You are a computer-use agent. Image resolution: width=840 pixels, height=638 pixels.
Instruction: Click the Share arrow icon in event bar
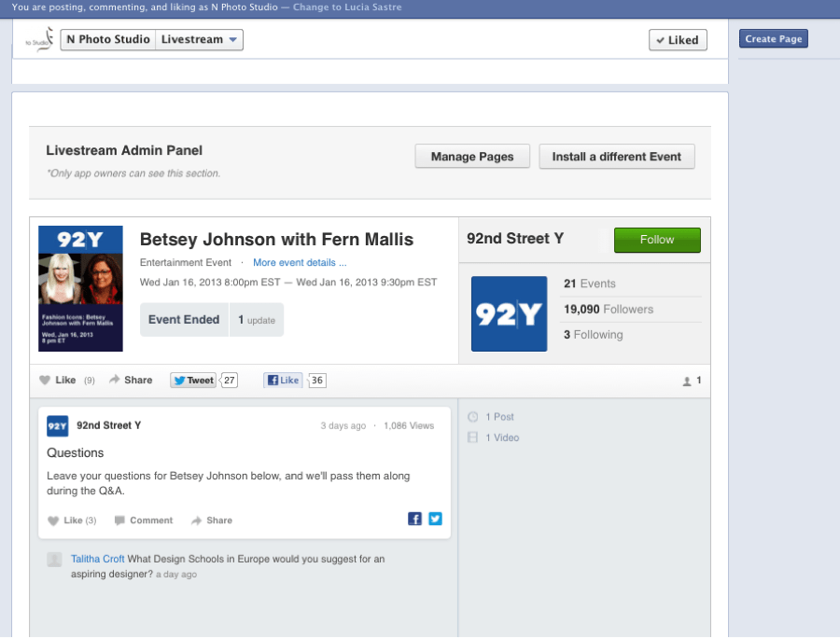(114, 380)
